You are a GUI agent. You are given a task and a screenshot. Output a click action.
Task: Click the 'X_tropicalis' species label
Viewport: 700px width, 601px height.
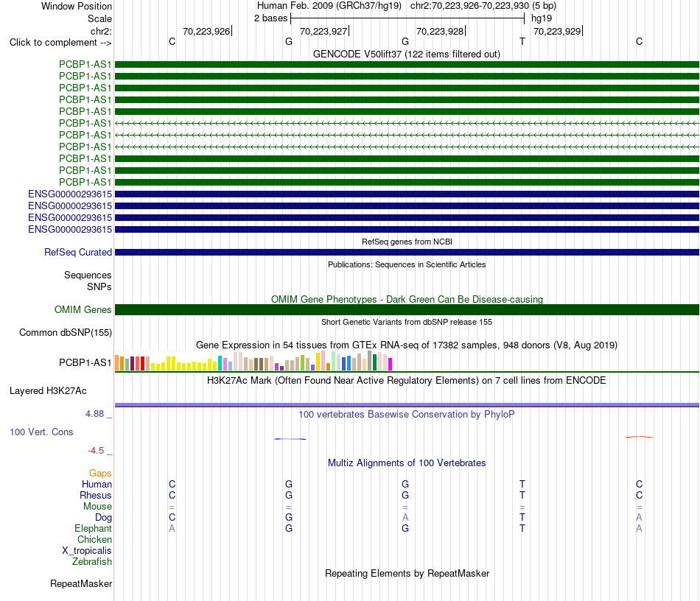(x=87, y=551)
